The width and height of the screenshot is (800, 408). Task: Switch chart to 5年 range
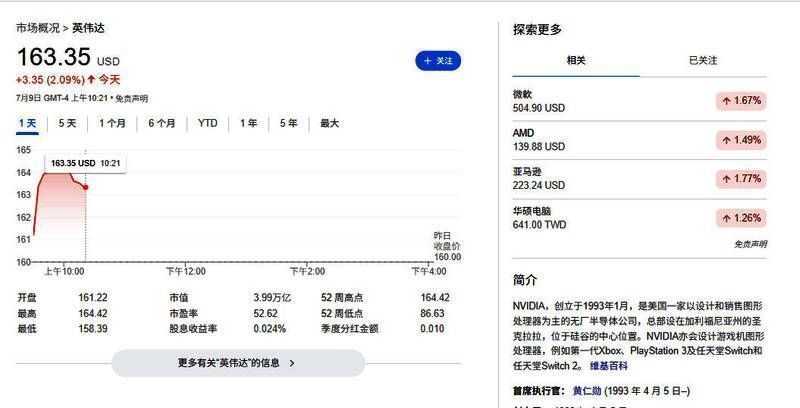[288, 124]
